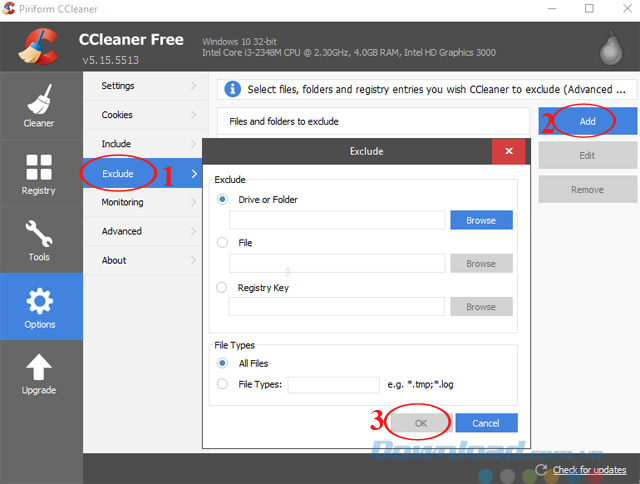Click the Piriform pear icon
This screenshot has width=640, height=484.
pos(611,48)
